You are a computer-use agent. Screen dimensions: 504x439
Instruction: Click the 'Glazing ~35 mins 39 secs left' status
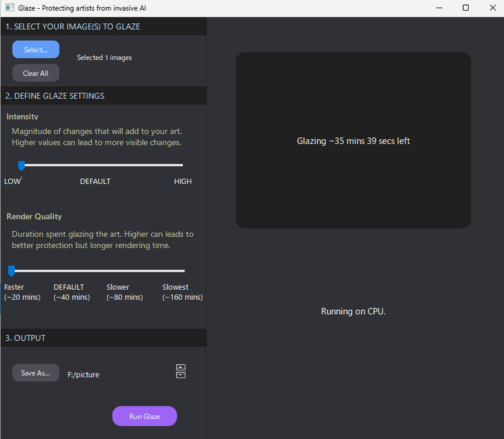(353, 141)
